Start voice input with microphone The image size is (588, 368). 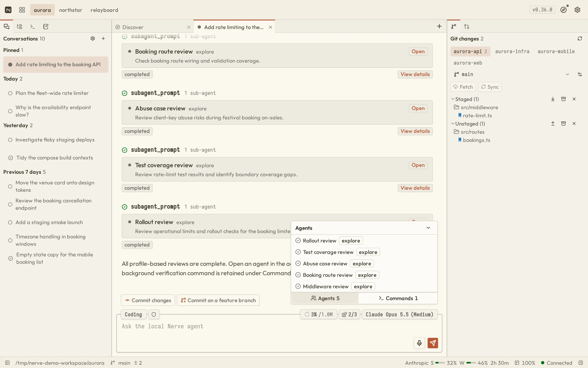[x=419, y=343]
